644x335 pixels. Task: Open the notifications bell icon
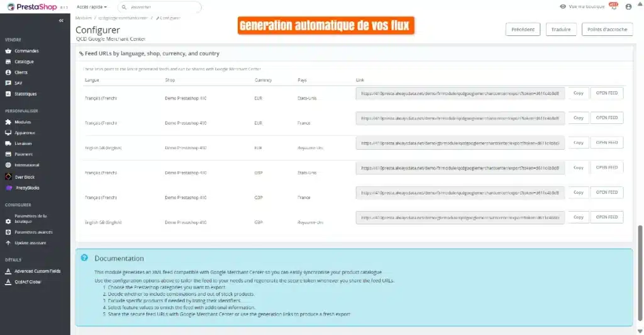tap(614, 6)
